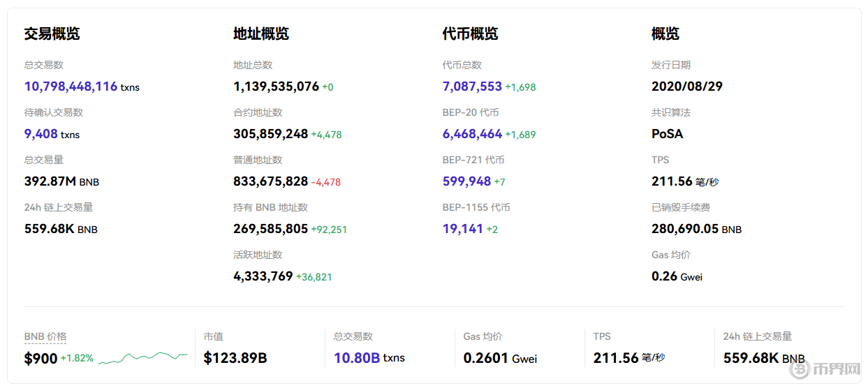Select the 交易概览 section heading
868x388 pixels.
click(52, 33)
